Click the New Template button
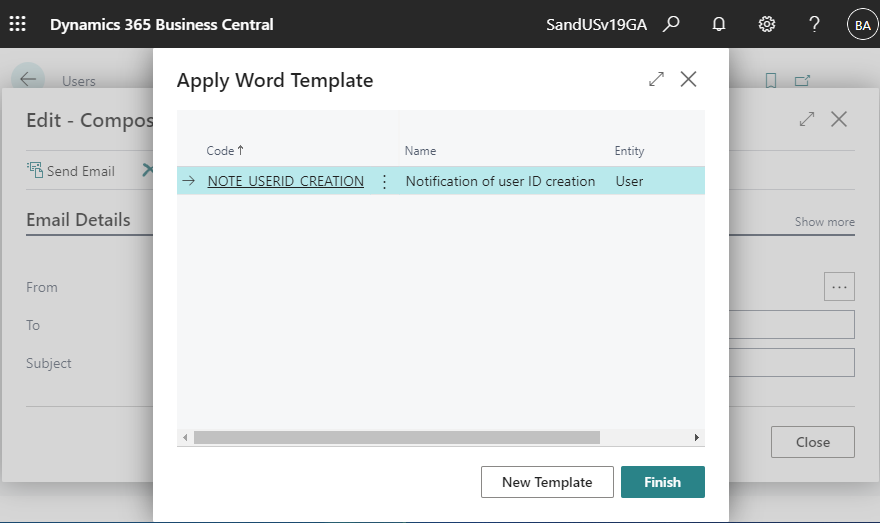The image size is (880, 523). click(547, 482)
